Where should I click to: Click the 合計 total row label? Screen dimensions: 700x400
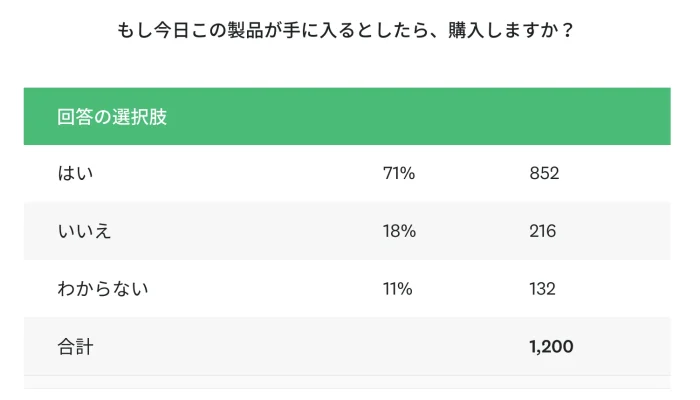75,347
